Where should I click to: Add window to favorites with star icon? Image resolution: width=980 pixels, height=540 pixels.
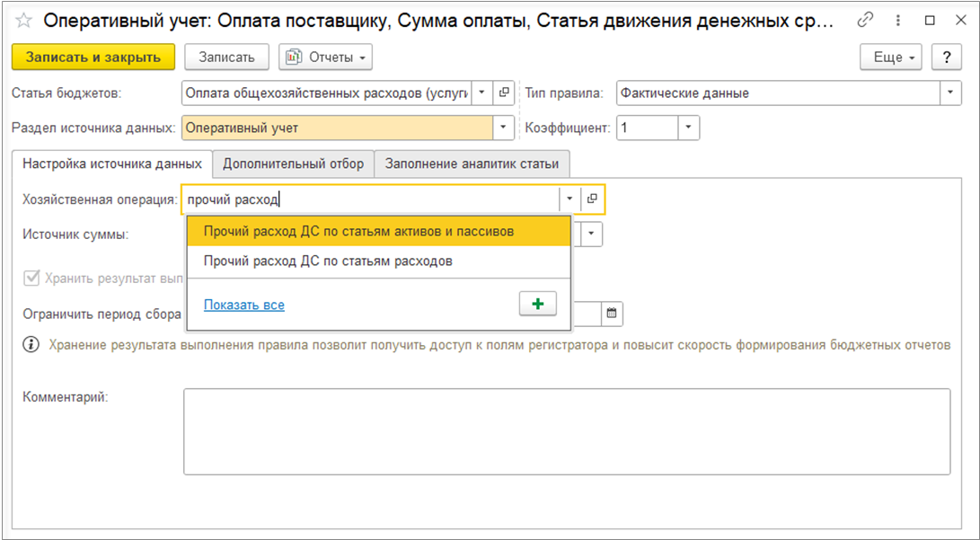[24, 21]
